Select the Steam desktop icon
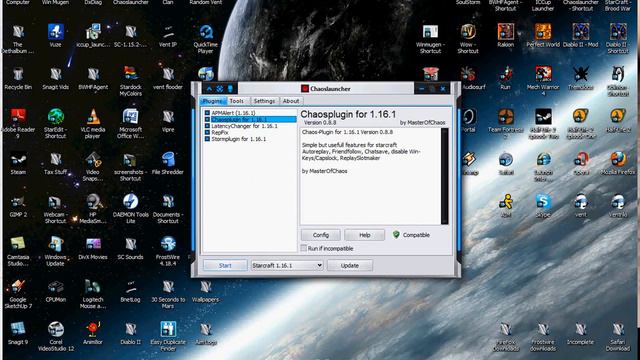 point(18,163)
